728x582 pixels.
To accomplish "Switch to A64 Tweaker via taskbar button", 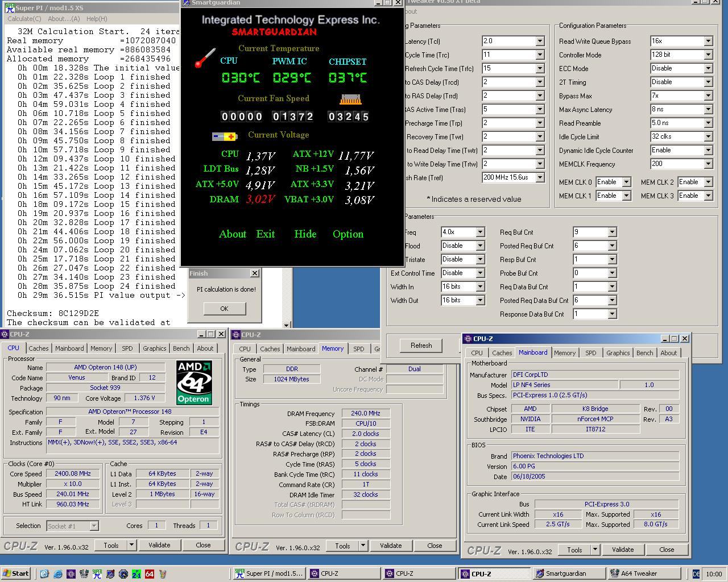I will [x=643, y=573].
